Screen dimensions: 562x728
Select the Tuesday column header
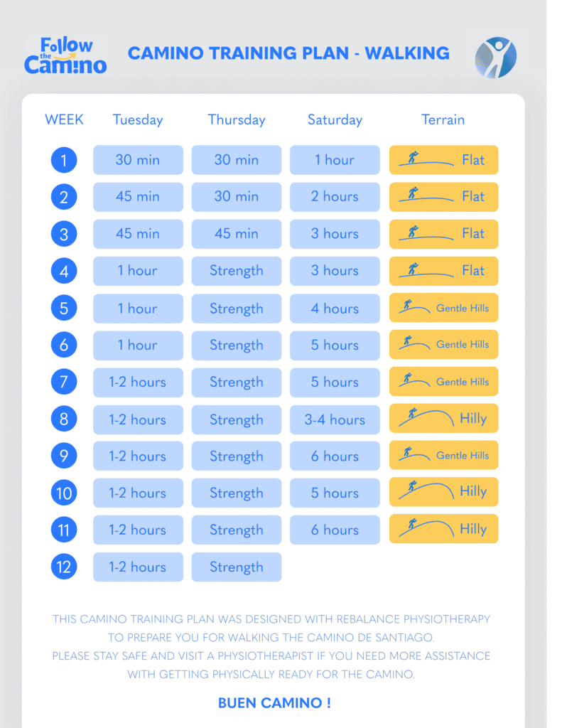point(138,119)
